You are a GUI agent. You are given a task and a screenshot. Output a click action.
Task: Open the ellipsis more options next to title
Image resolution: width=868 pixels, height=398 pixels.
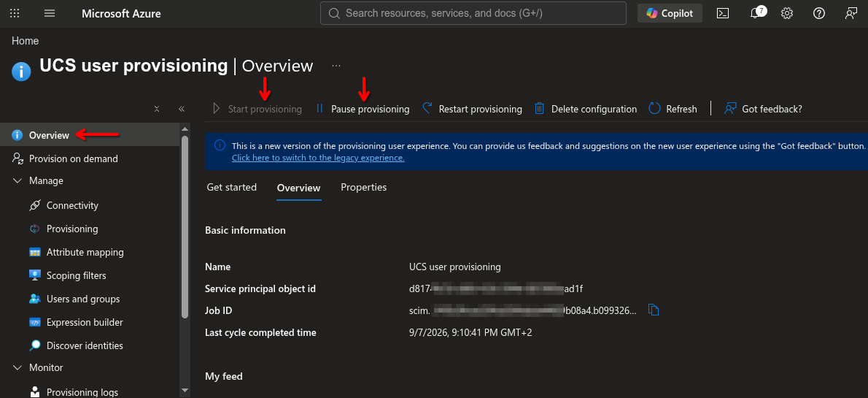336,66
